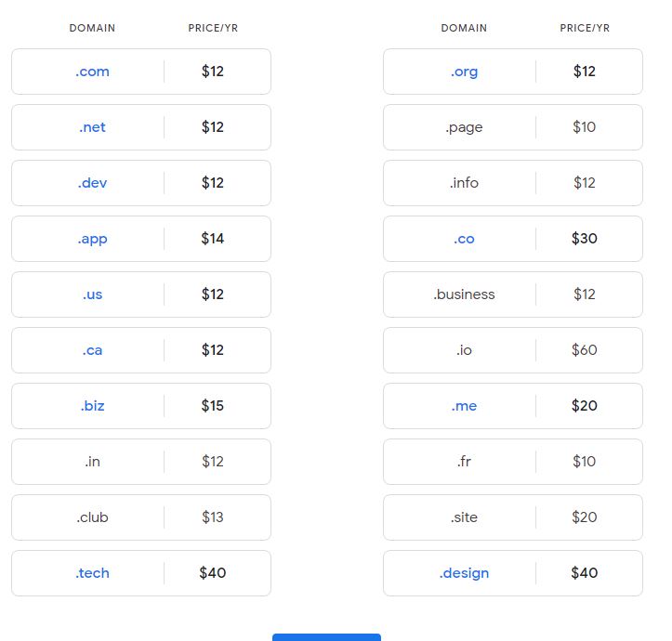Select the .com domain row
This screenshot has height=641, width=672.
point(141,72)
